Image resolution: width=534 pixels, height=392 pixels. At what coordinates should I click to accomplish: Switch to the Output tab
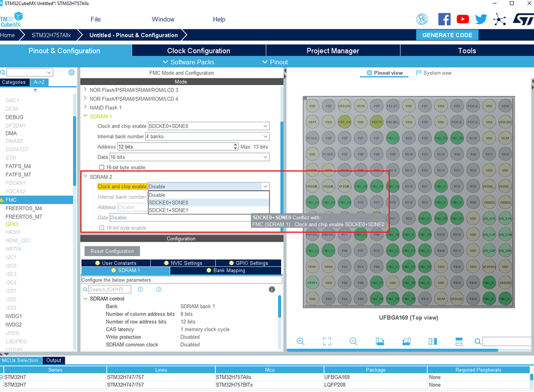coord(54,360)
